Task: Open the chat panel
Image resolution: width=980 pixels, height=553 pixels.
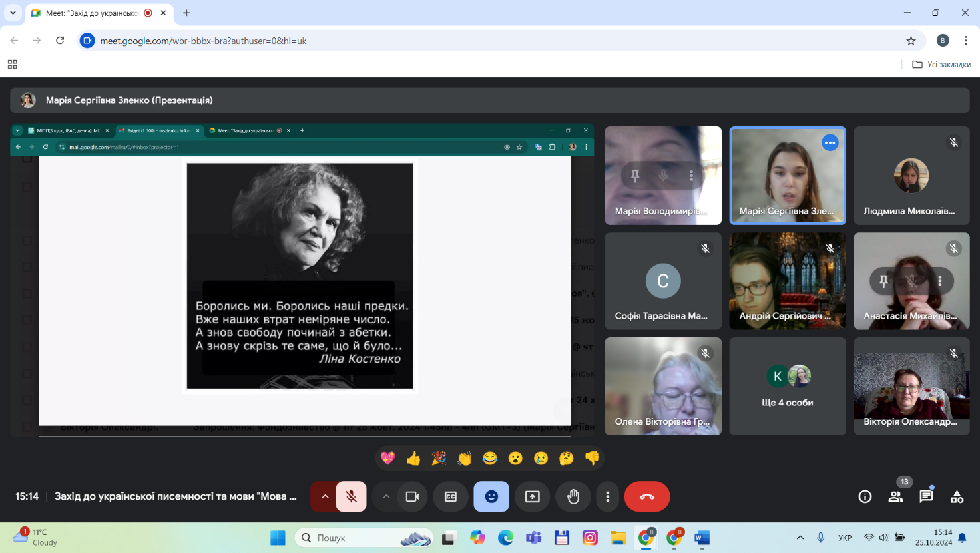Action: click(x=926, y=496)
